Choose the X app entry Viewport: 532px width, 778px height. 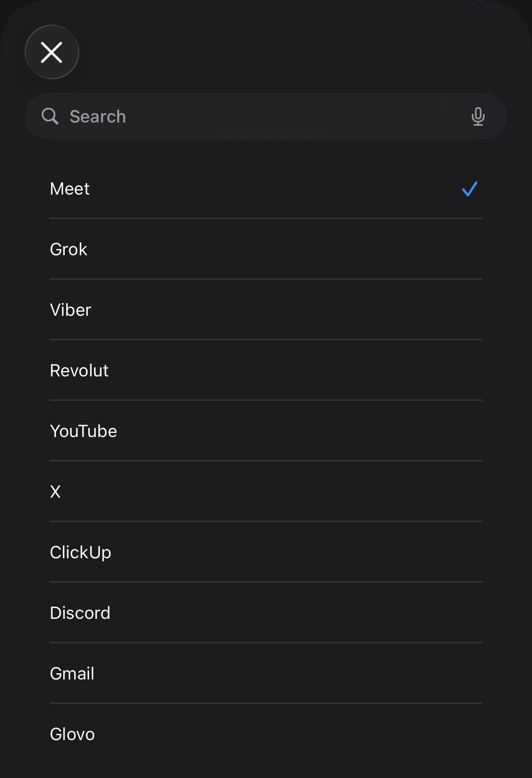[55, 492]
